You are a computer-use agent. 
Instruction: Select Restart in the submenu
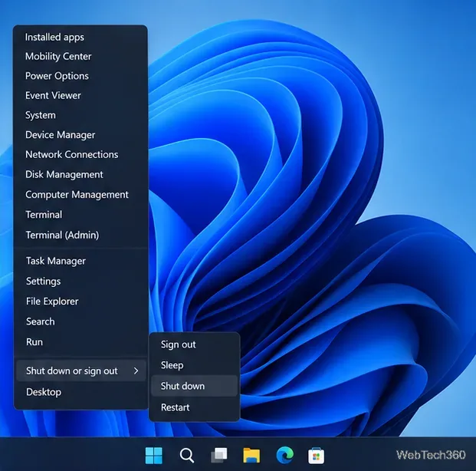194,407
